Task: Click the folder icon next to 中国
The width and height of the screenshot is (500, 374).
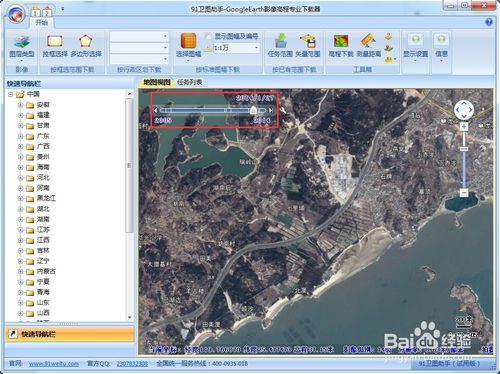Action: tap(20, 94)
